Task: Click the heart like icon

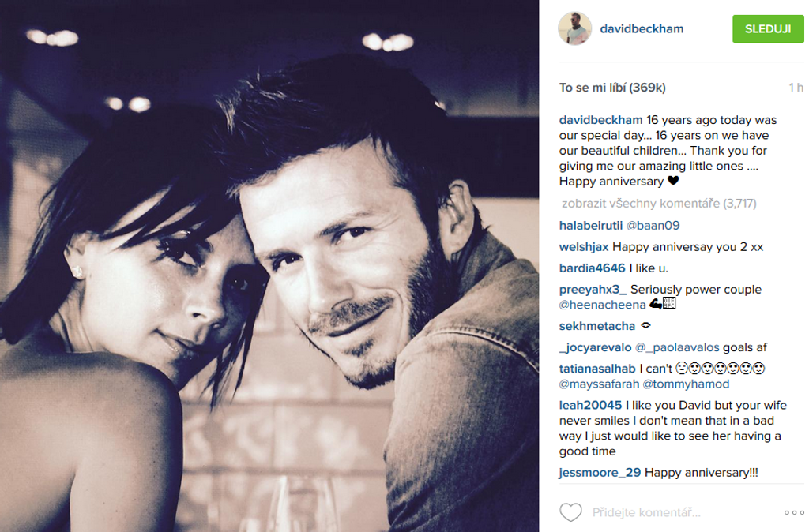Action: 570,512
